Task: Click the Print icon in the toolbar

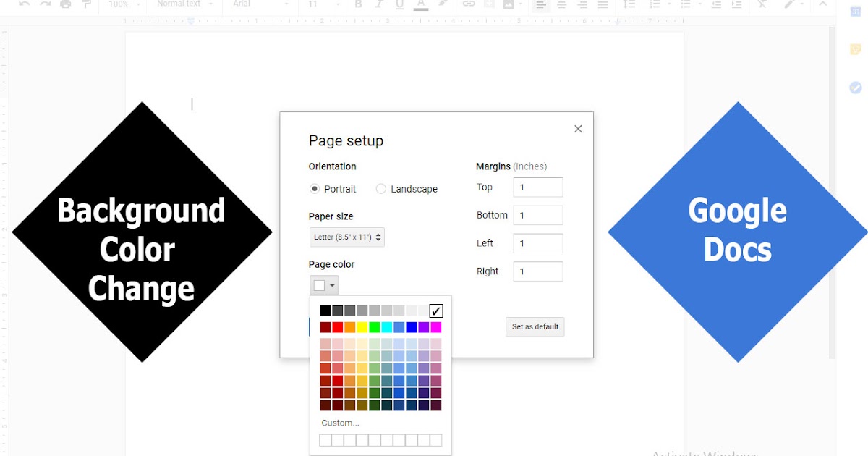Action: pos(66,4)
